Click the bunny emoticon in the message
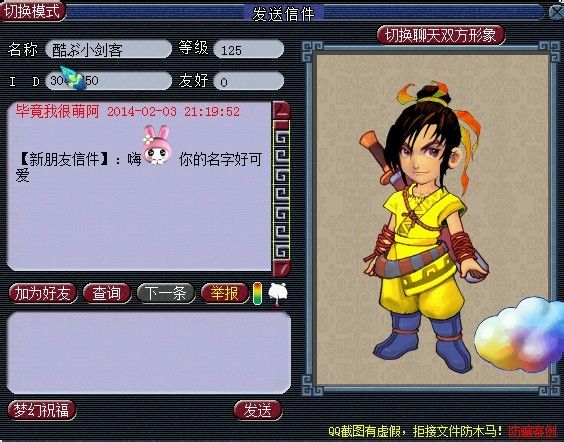 (157, 145)
